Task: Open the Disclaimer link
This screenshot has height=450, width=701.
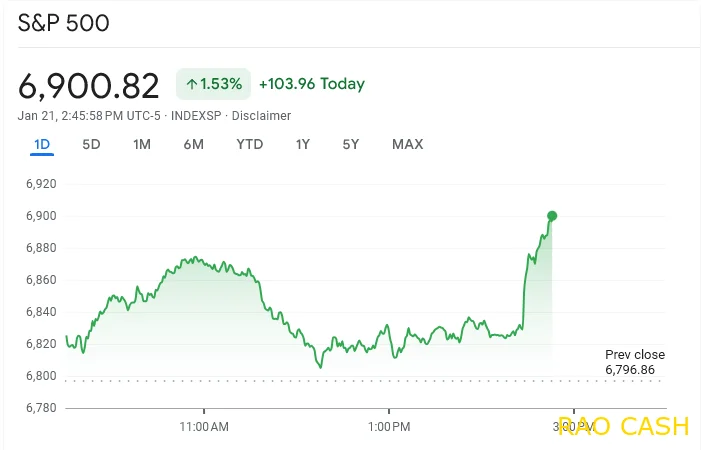Action: (x=261, y=116)
